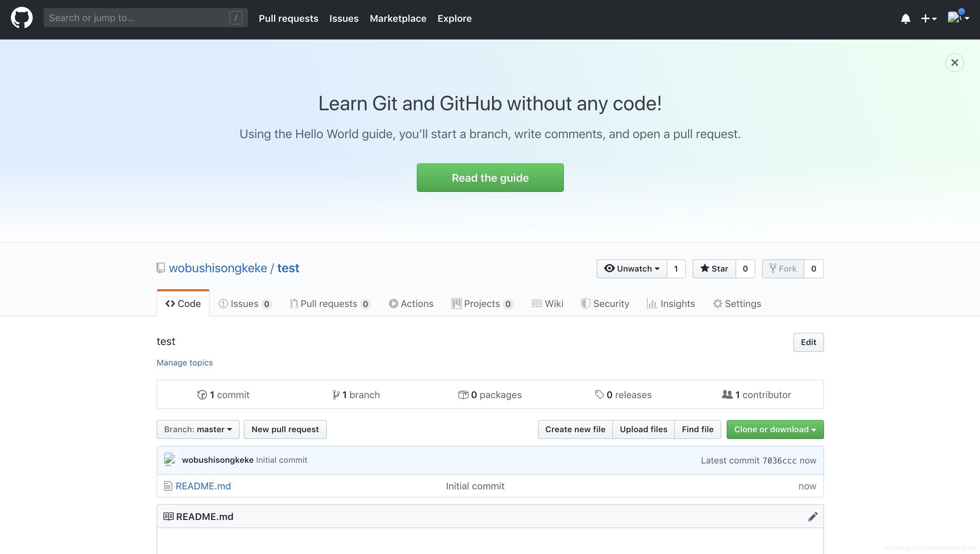The width and height of the screenshot is (980, 554).
Task: Expand the Unwatch notifications dropdown
Action: 632,268
